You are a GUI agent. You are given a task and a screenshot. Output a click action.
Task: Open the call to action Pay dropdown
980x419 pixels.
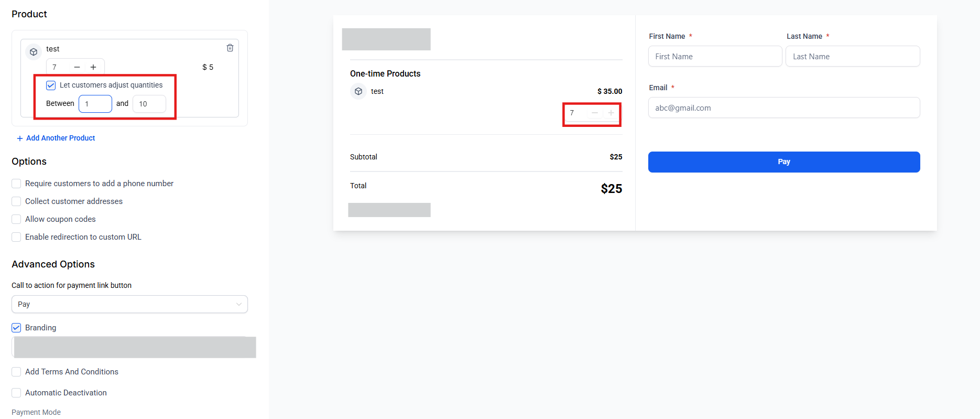(129, 304)
